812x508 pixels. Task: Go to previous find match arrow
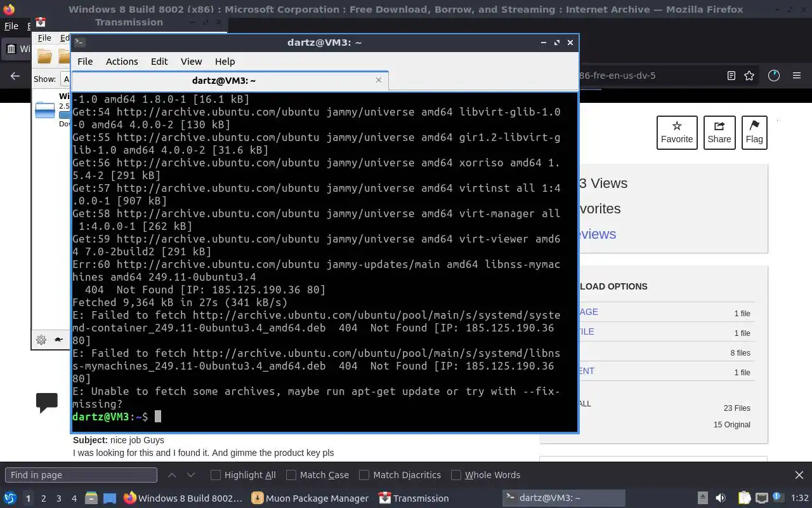[172, 475]
